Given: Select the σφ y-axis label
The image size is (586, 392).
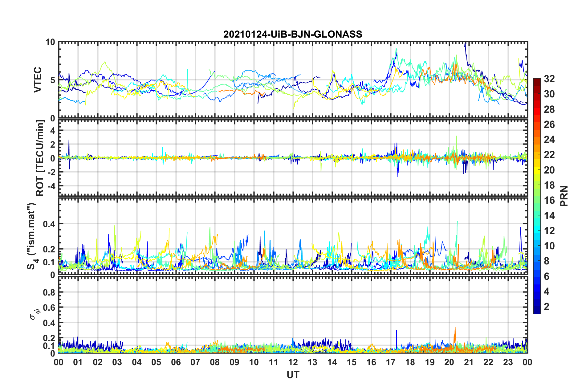Looking at the screenshot, I should click(x=35, y=314).
